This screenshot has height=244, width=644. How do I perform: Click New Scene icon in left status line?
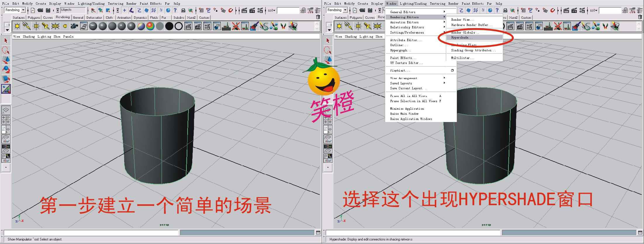point(33,11)
